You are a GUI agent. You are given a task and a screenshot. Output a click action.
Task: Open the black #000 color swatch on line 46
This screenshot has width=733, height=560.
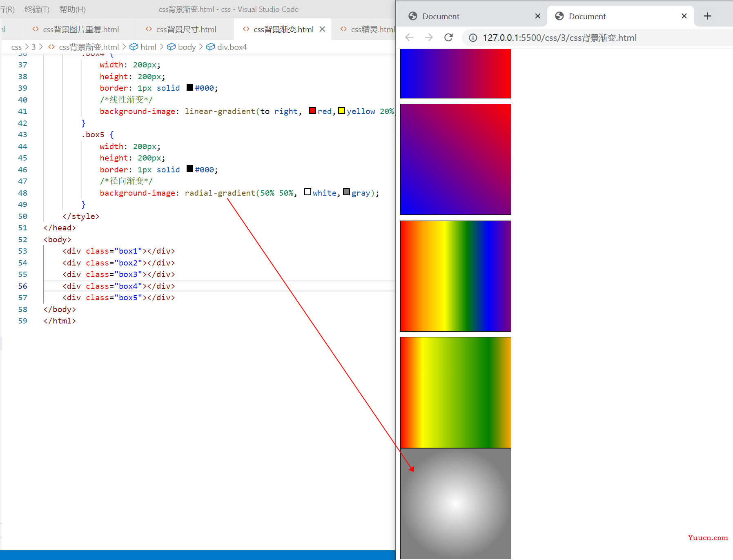coord(190,169)
